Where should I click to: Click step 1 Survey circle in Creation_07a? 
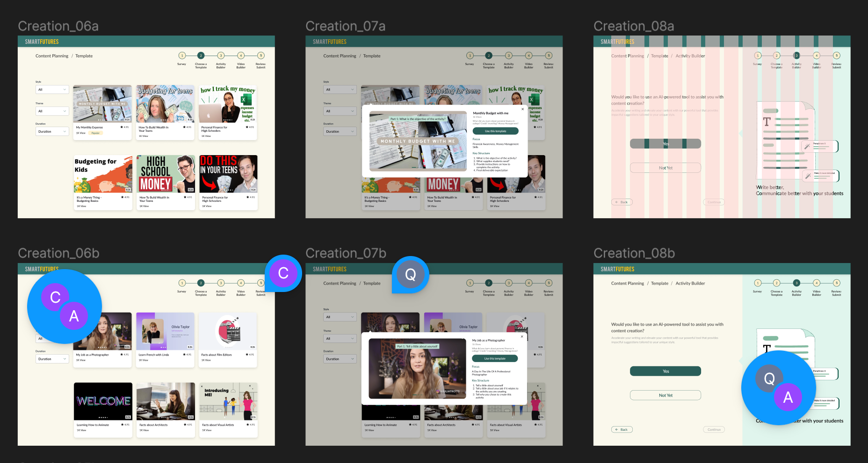(x=470, y=56)
